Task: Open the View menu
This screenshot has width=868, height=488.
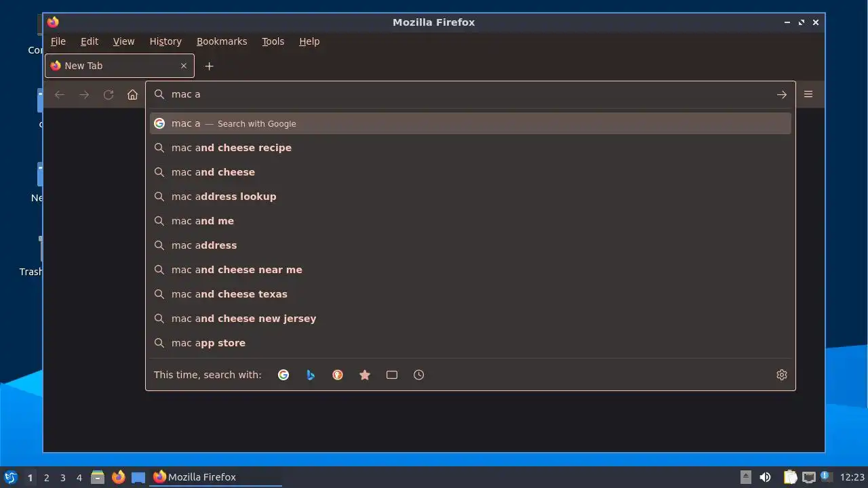Action: pos(123,41)
